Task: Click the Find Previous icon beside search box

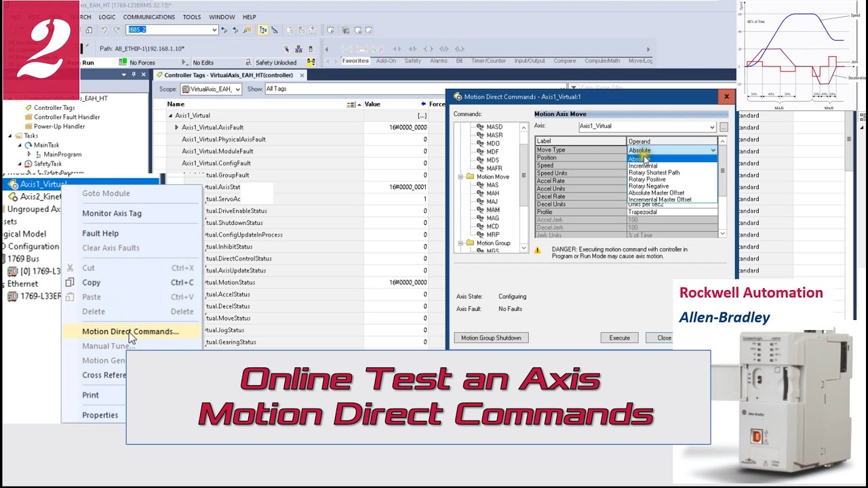Action: (x=226, y=30)
